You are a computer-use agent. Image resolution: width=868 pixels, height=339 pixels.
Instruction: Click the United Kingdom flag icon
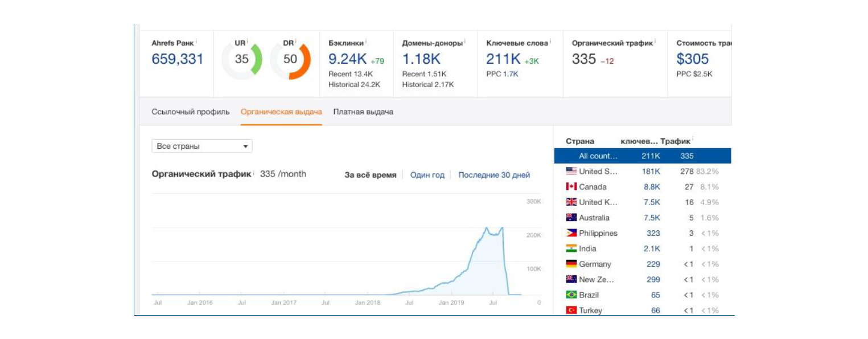tap(571, 202)
